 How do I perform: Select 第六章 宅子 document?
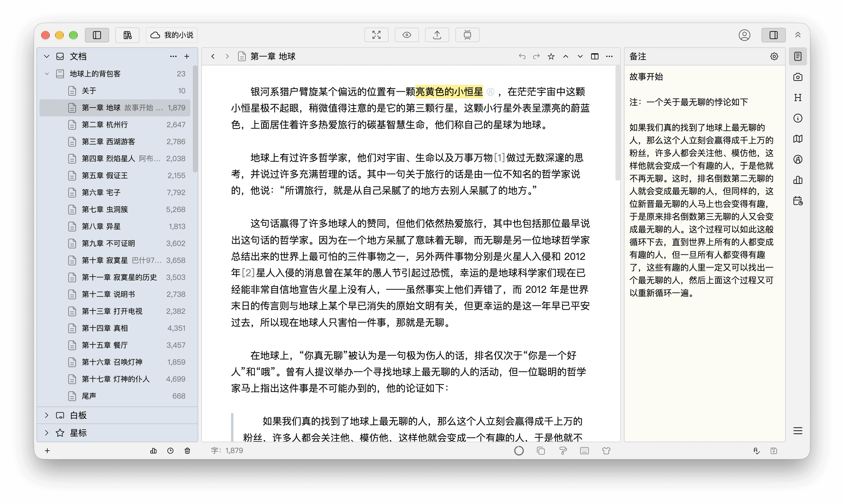[115, 192]
